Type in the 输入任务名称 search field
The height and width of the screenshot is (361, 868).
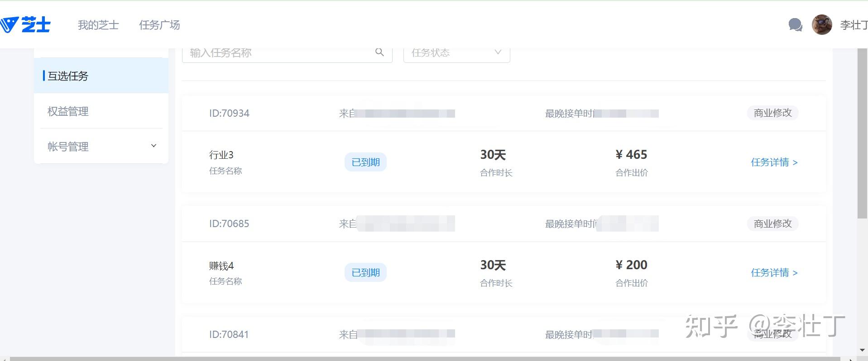tap(278, 53)
